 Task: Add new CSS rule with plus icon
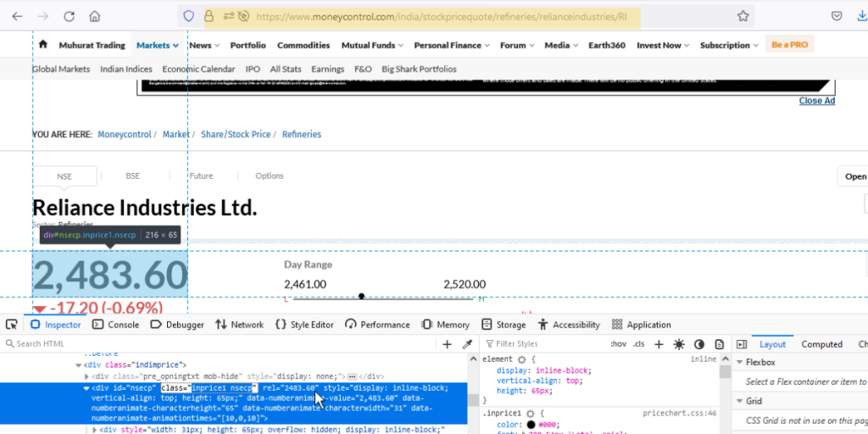point(659,344)
